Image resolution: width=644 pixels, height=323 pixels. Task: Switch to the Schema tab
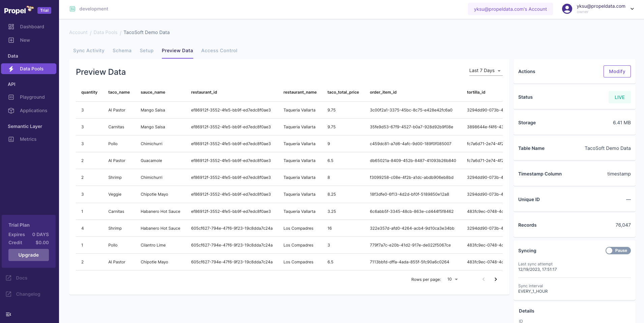(x=122, y=51)
